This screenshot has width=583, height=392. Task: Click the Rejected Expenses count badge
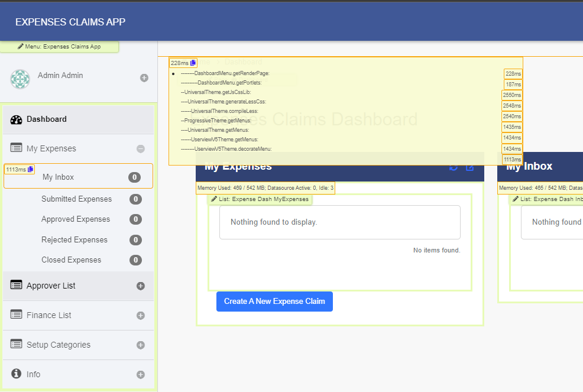136,240
